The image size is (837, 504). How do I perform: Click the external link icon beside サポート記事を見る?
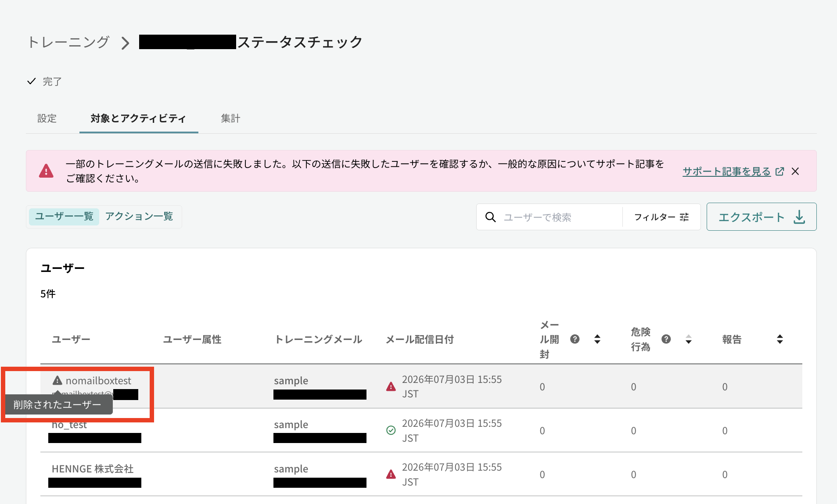(x=780, y=172)
